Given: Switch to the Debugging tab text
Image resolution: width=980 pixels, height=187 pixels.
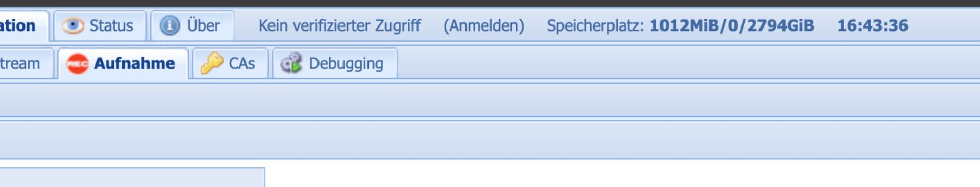Looking at the screenshot, I should pyautogui.click(x=346, y=64).
